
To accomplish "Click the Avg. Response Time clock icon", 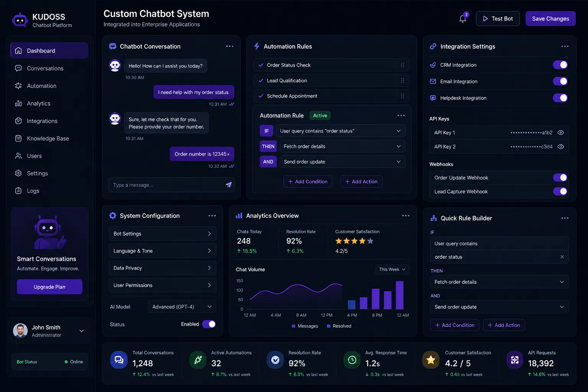I will coord(352,360).
